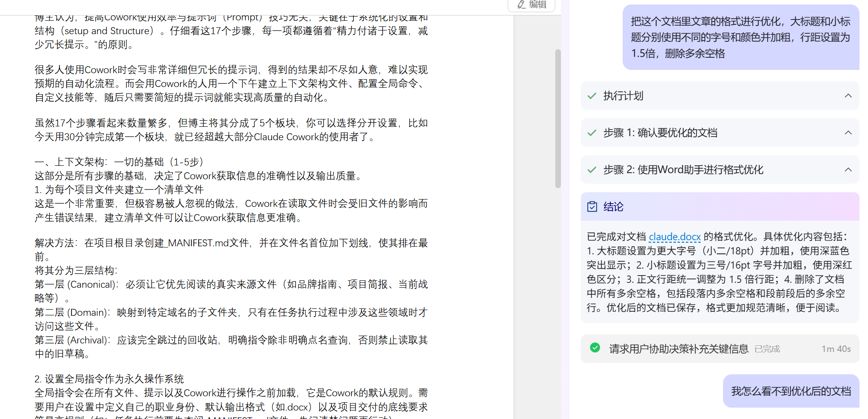Click the pencil icon on the 编辑 button

click(x=521, y=5)
